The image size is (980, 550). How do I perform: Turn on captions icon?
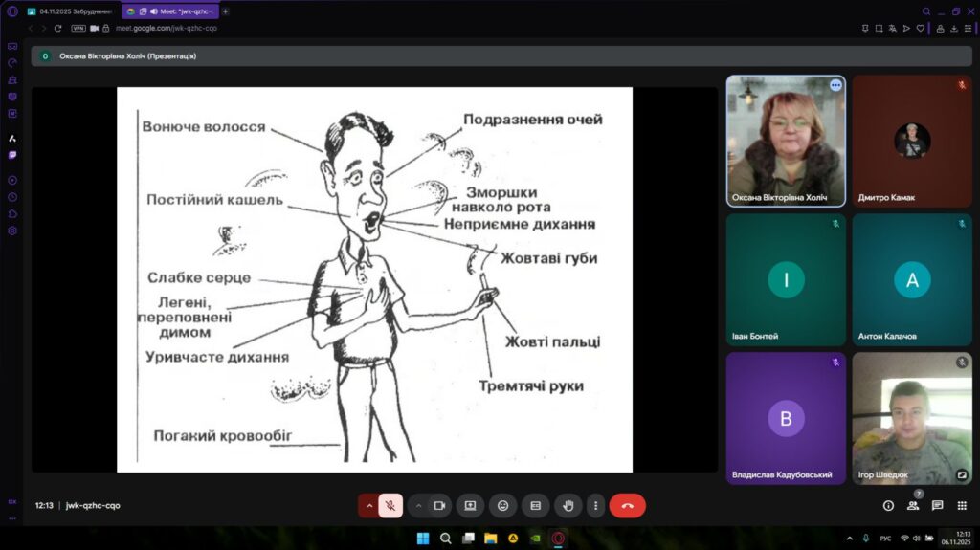click(x=536, y=505)
